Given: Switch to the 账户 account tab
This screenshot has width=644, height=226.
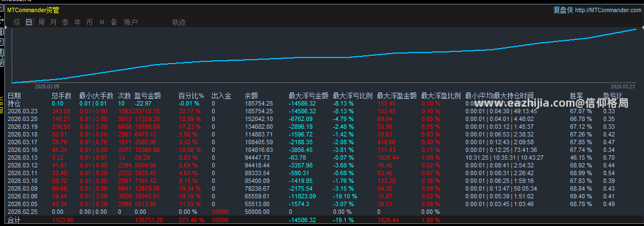Looking at the screenshot, I should (131, 22).
